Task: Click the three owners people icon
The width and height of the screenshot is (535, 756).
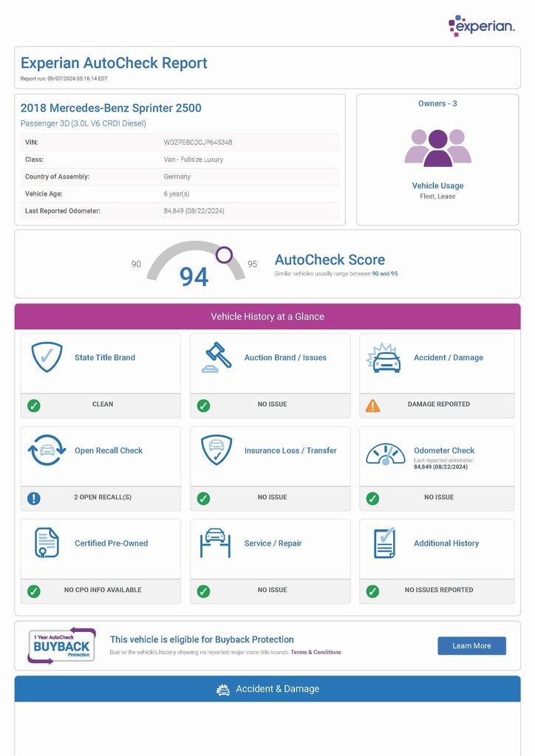Action: [x=437, y=147]
